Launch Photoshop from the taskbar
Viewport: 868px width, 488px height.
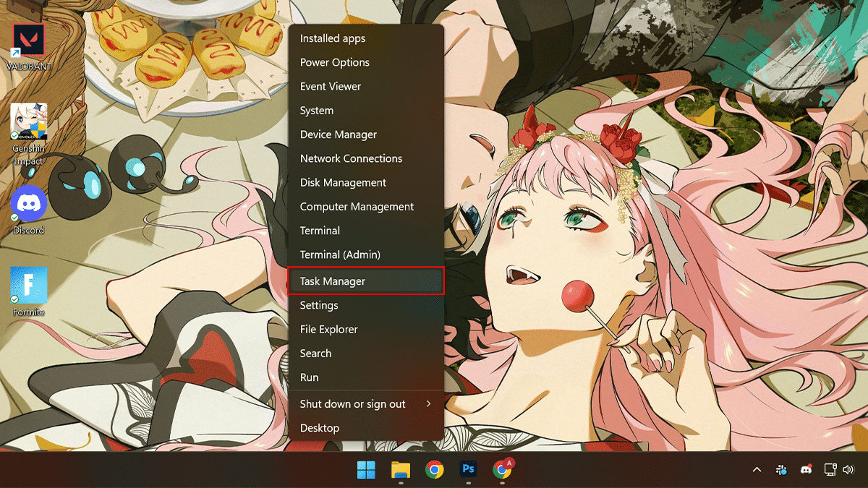pos(468,470)
